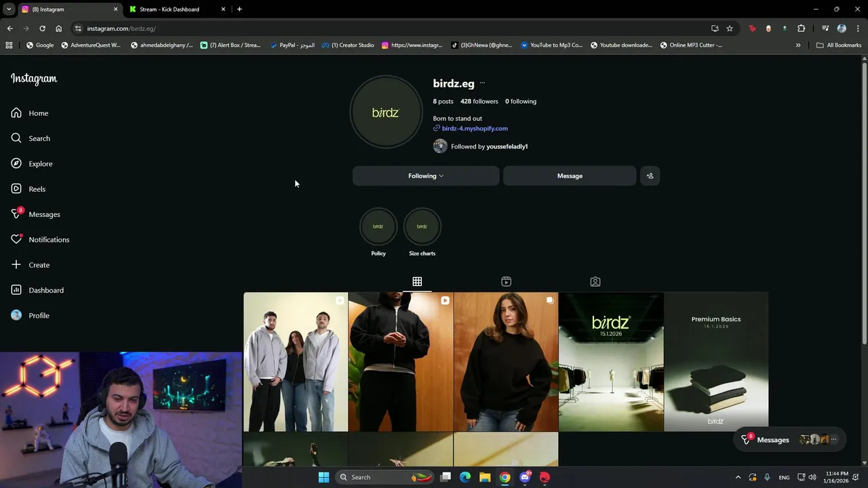Open the Windows Start menu
This screenshot has width=868, height=488.
(x=323, y=477)
